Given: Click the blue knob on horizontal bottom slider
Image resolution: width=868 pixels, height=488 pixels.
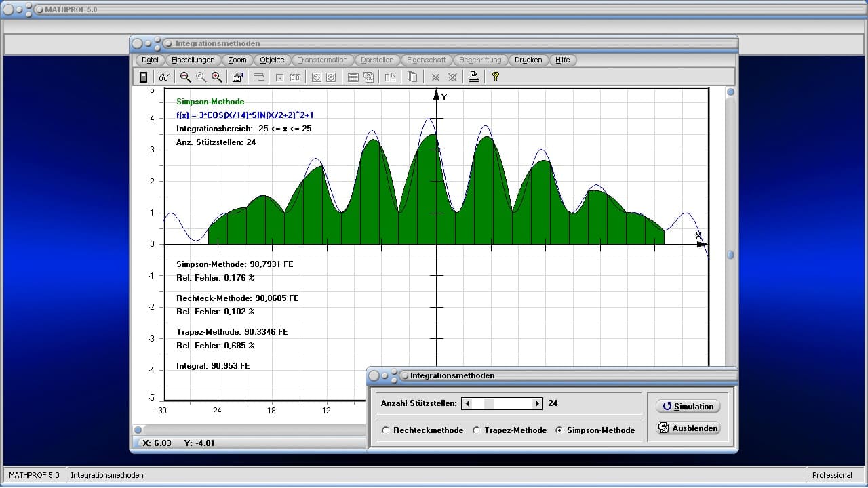Looking at the screenshot, I should coord(138,430).
